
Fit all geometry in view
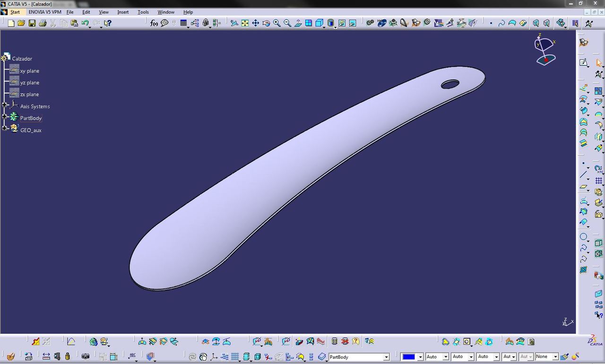pyautogui.click(x=245, y=23)
